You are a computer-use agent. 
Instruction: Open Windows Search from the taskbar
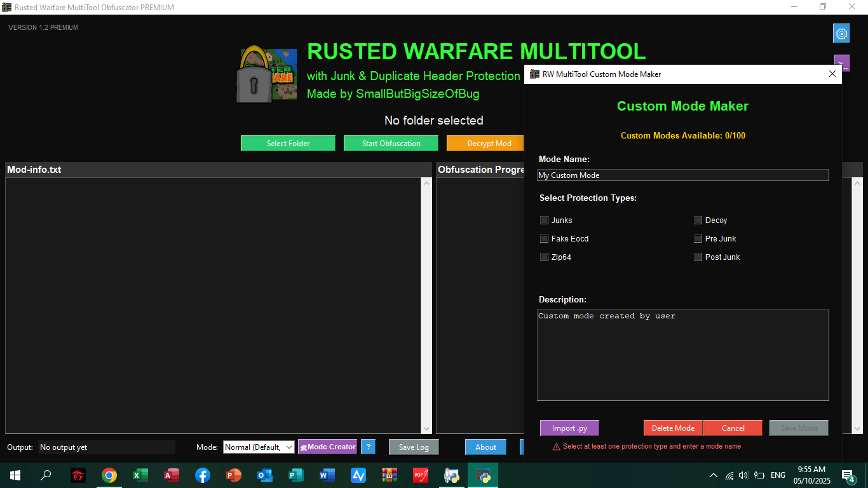coord(46,475)
